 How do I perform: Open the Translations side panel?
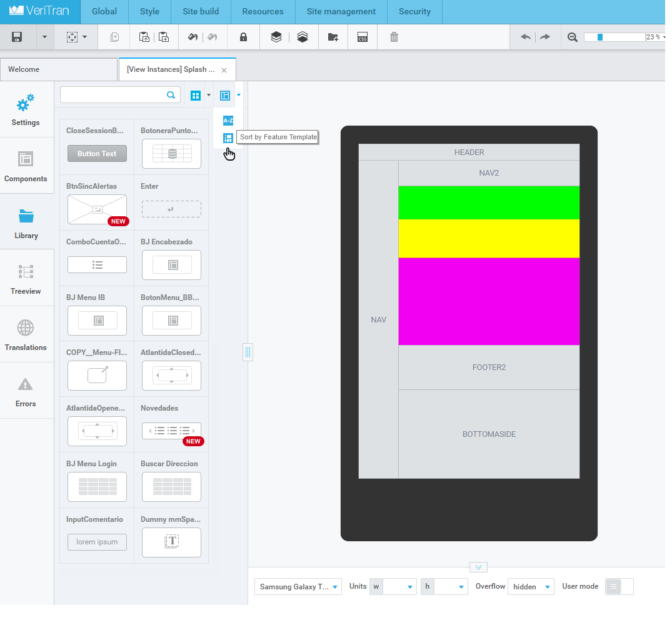[26, 335]
